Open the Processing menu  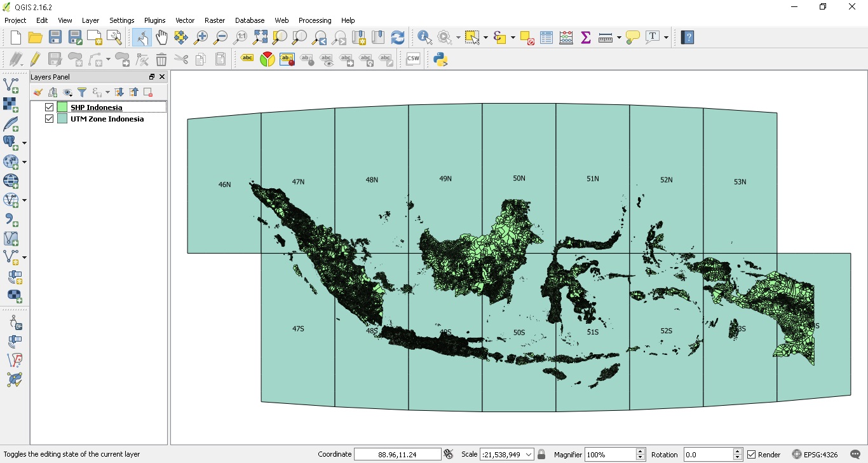click(315, 20)
